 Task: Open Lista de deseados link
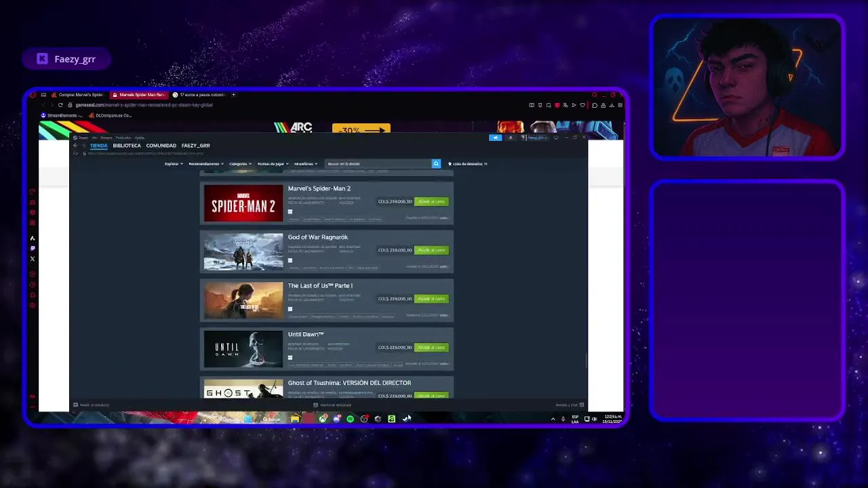[x=468, y=163]
